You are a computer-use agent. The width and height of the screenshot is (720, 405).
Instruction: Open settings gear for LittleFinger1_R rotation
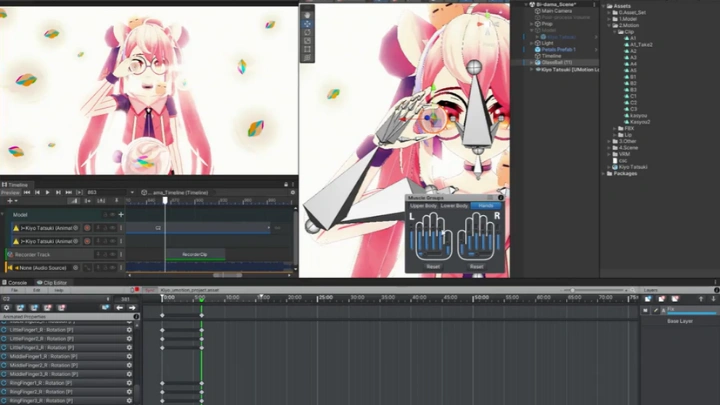(129, 330)
